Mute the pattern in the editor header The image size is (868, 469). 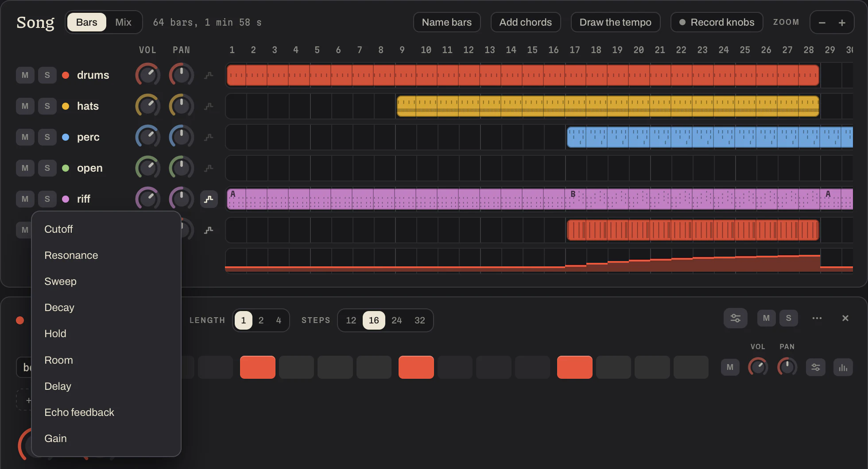(767, 318)
